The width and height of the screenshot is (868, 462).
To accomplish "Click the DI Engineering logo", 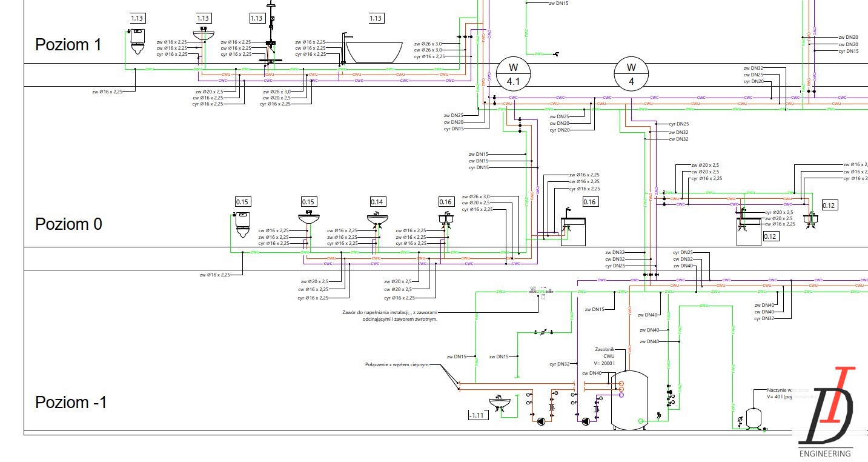I will pyautogui.click(x=828, y=412).
